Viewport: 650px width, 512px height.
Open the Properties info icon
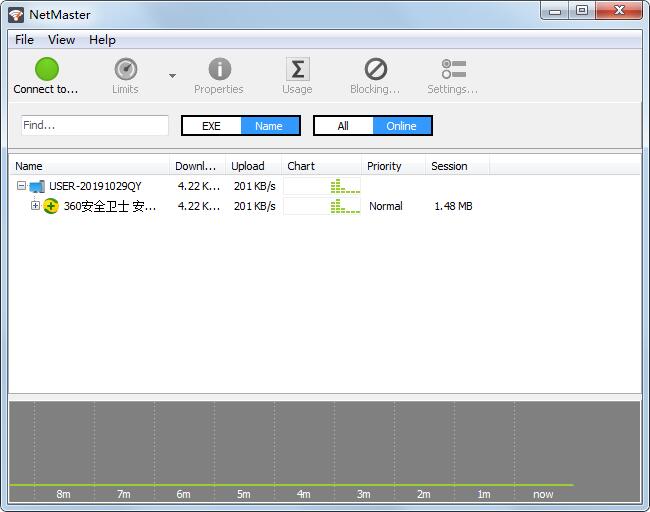tap(219, 69)
